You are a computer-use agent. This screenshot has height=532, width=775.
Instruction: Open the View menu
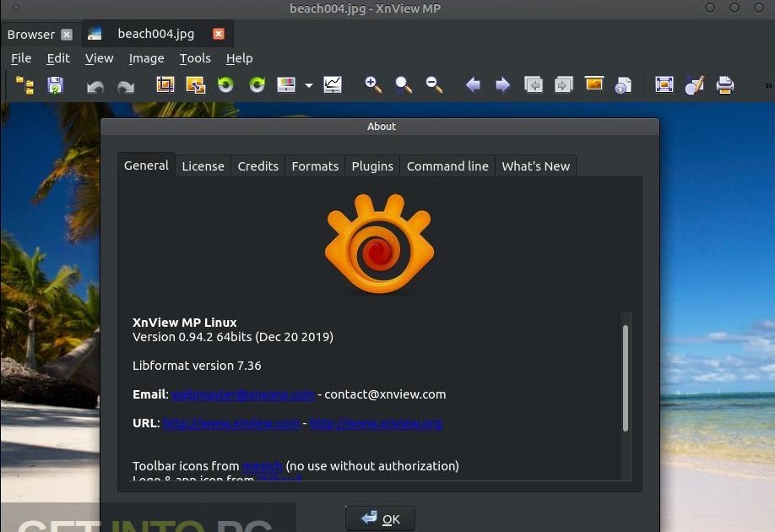point(100,58)
